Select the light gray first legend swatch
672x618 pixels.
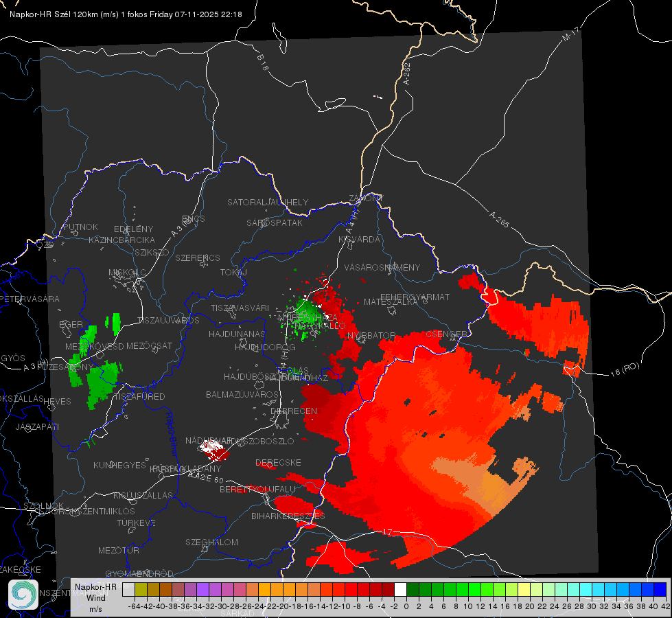(x=128, y=589)
